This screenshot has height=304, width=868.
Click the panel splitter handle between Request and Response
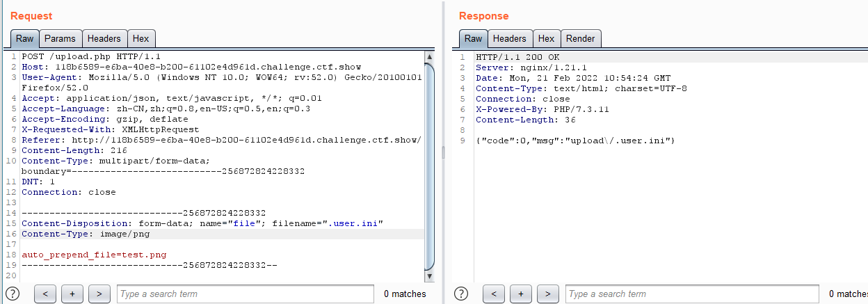444,152
